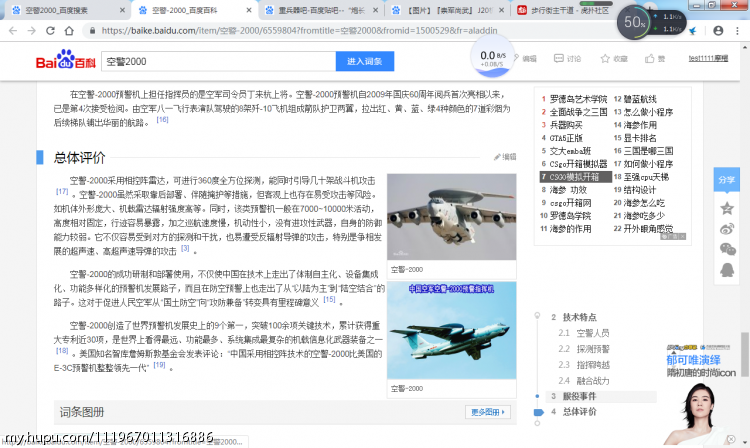
Task: Open citation [18] reference
Action: tap(62, 350)
